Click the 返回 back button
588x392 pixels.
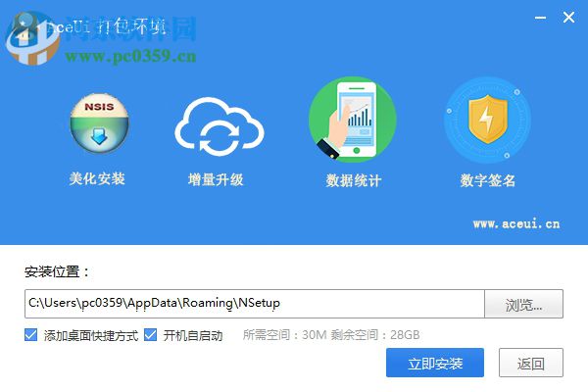pyautogui.click(x=531, y=363)
